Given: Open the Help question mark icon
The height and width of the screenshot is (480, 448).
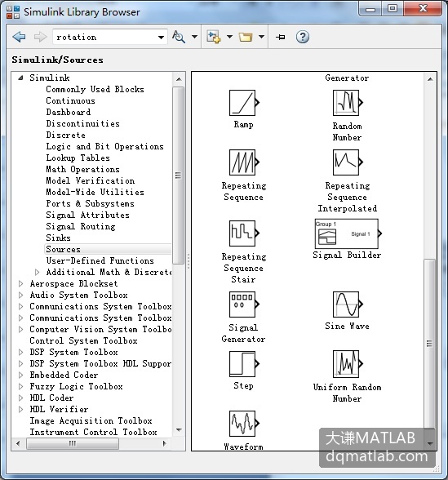Looking at the screenshot, I should click(302, 37).
